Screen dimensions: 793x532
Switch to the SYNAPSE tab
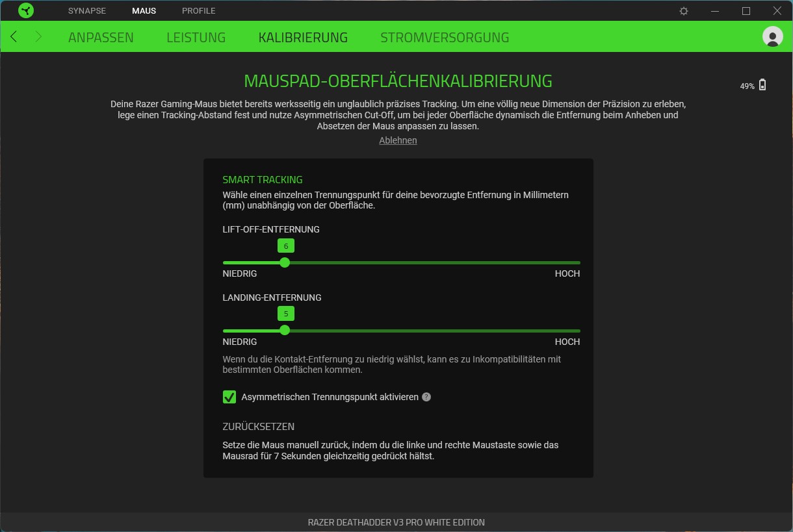[x=87, y=11]
